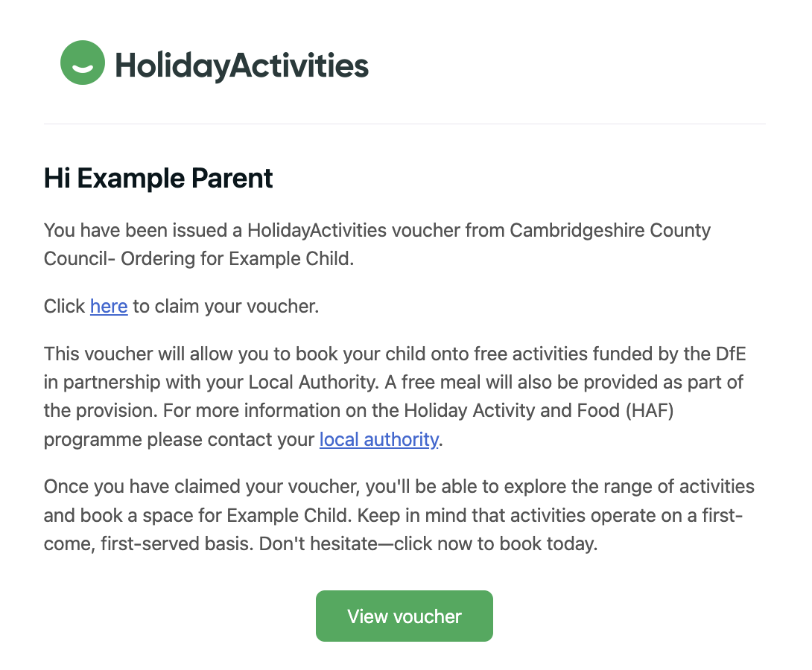Click the HolidayActivities wordmark text
Image resolution: width=812 pixels, height=670 pixels.
click(241, 66)
